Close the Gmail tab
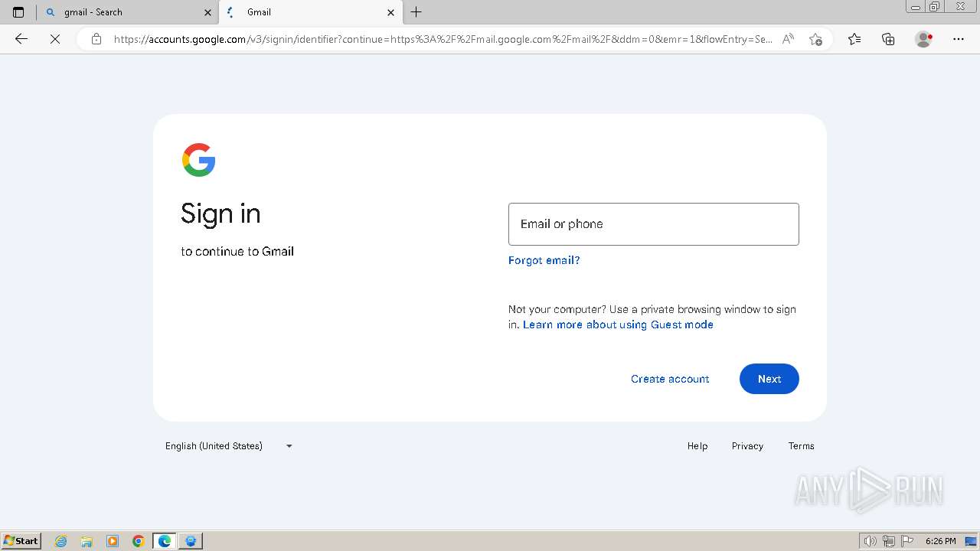The width and height of the screenshot is (980, 551). 391,12
